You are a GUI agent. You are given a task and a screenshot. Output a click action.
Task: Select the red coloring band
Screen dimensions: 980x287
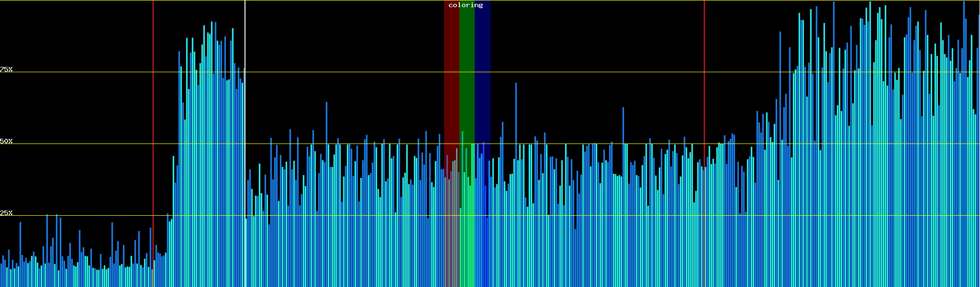click(x=451, y=72)
